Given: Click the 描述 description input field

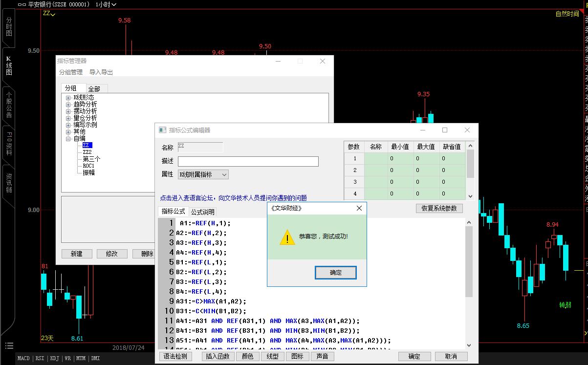Looking at the screenshot, I should coord(248,161).
